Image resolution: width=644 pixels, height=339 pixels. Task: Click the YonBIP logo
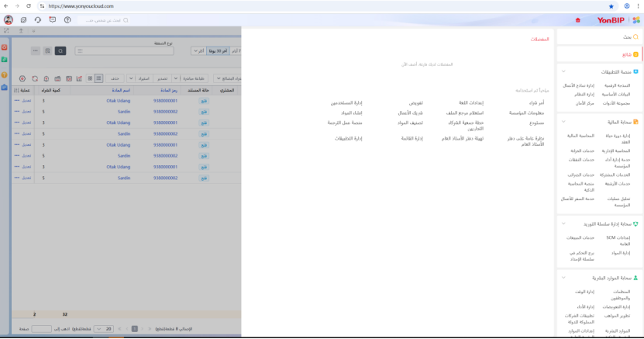click(x=611, y=20)
